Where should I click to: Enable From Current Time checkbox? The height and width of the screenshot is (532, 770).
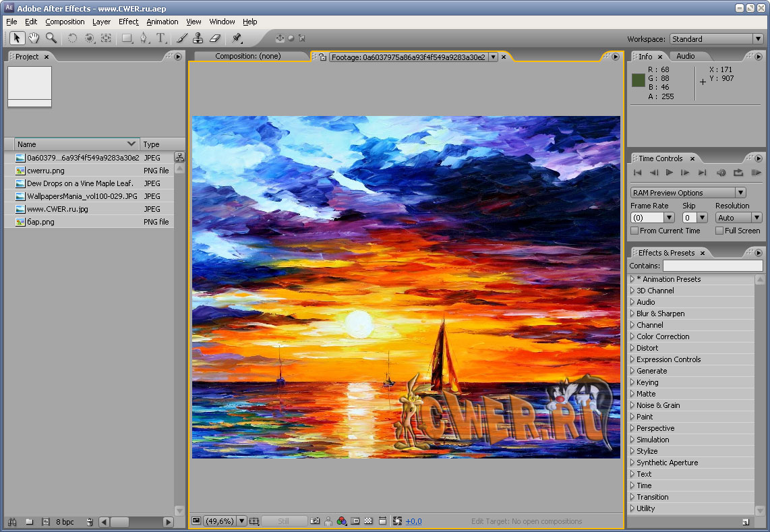[x=634, y=231]
